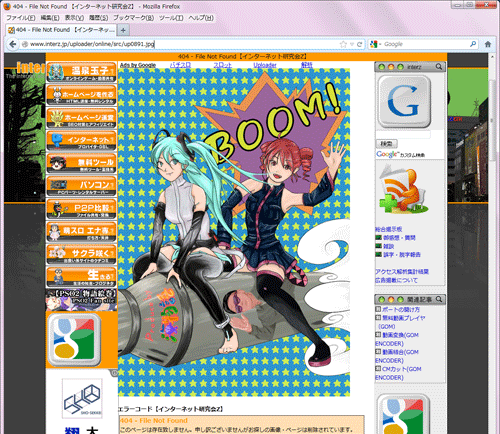Open the history dropdown arrow in the address bar

(352, 44)
